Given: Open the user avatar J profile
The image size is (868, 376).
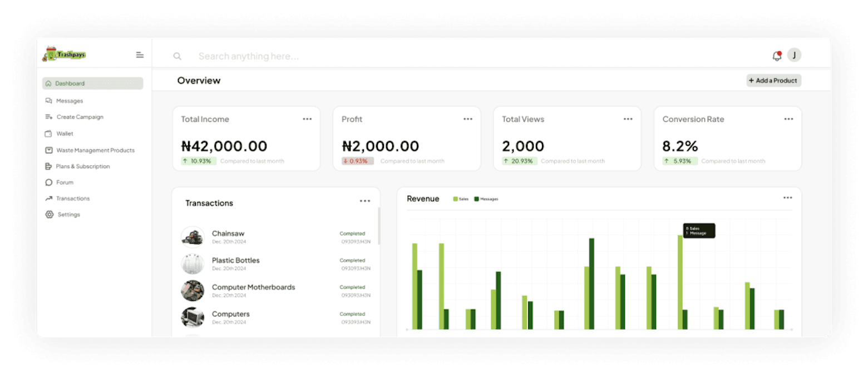Looking at the screenshot, I should [794, 55].
